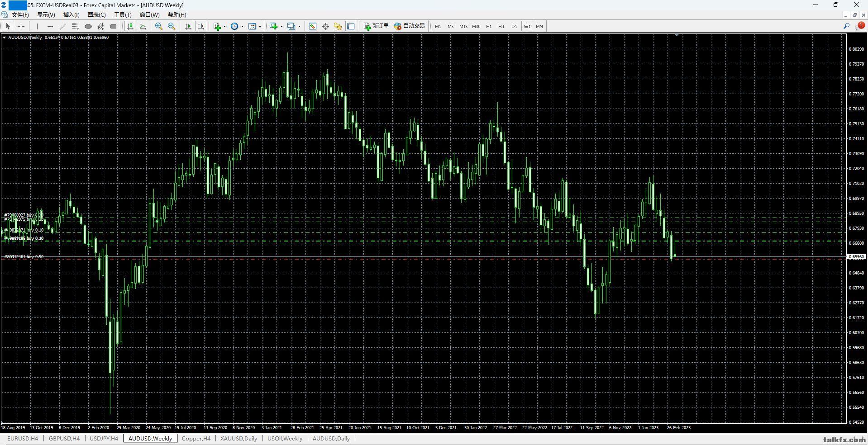Viewport: 868px width, 445px height.
Task: Toggle the Terminal panel
Action: (x=351, y=26)
